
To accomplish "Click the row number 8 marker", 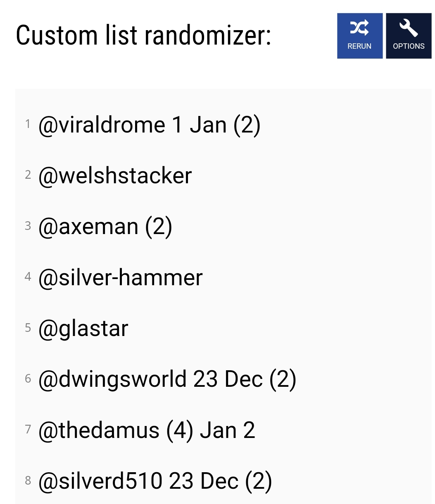I will (28, 480).
